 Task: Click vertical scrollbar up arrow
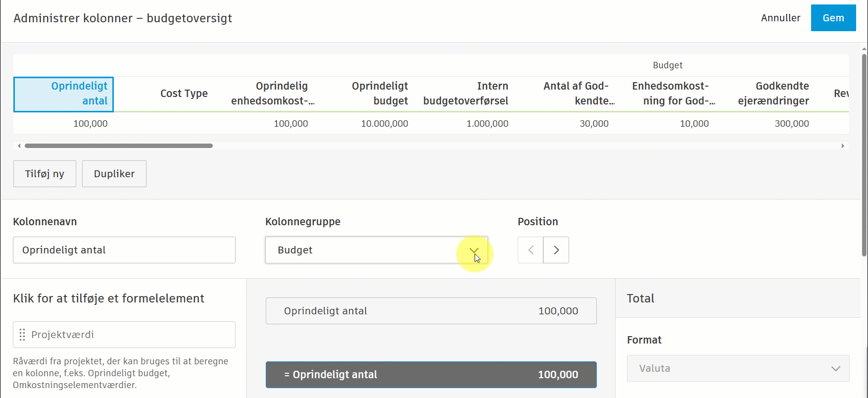pyautogui.click(x=864, y=49)
